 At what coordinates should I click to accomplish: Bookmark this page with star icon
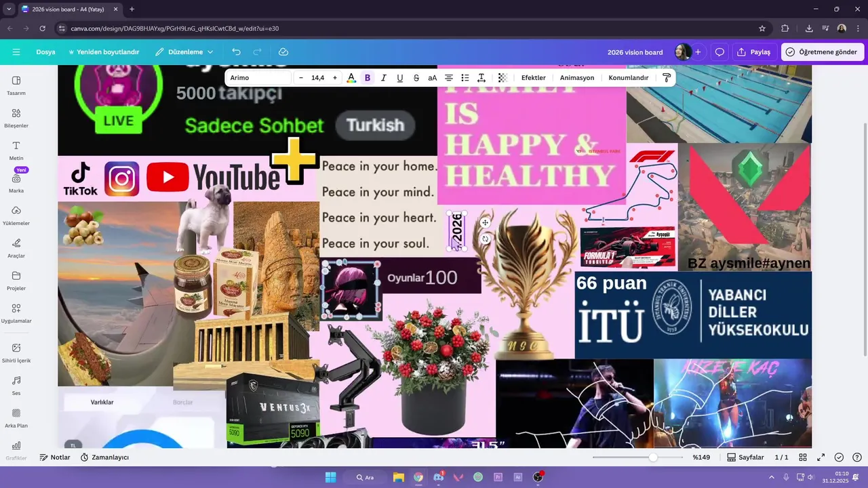click(x=762, y=28)
